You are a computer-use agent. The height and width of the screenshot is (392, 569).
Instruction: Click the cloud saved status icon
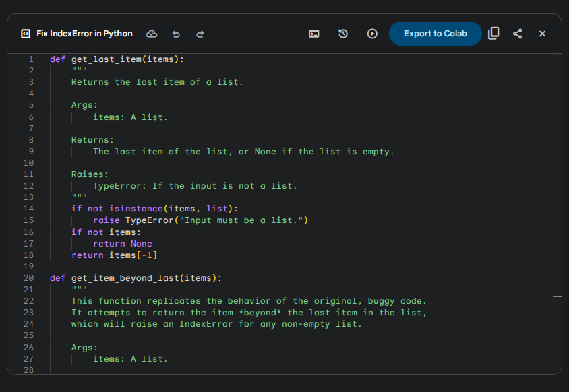(x=152, y=34)
